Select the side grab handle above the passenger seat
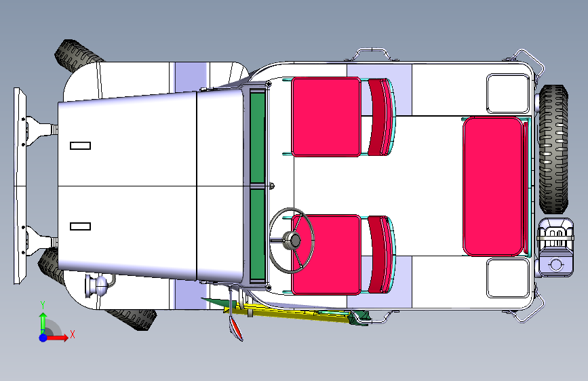The image size is (588, 381). (x=373, y=54)
